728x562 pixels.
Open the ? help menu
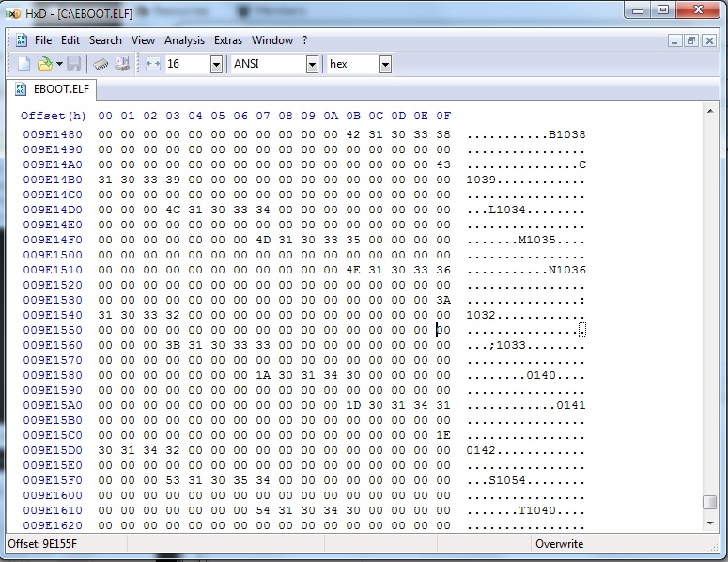pyautogui.click(x=304, y=40)
